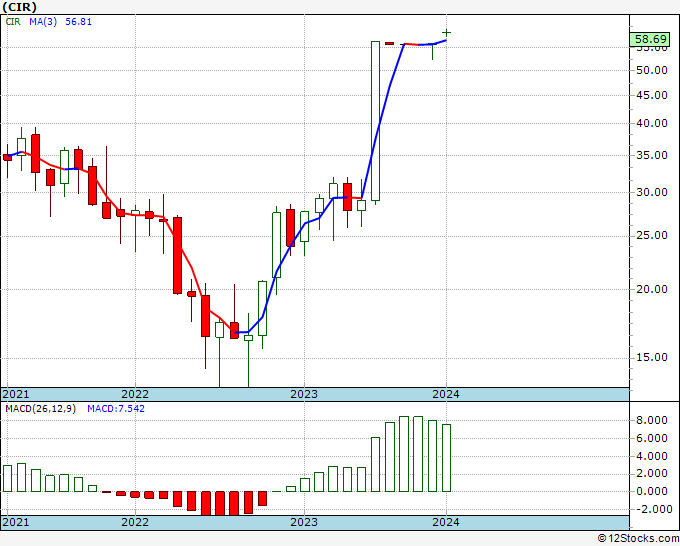680x546 pixels.
Task: Click the latest MACD bar at 2024
Action: pos(446,458)
